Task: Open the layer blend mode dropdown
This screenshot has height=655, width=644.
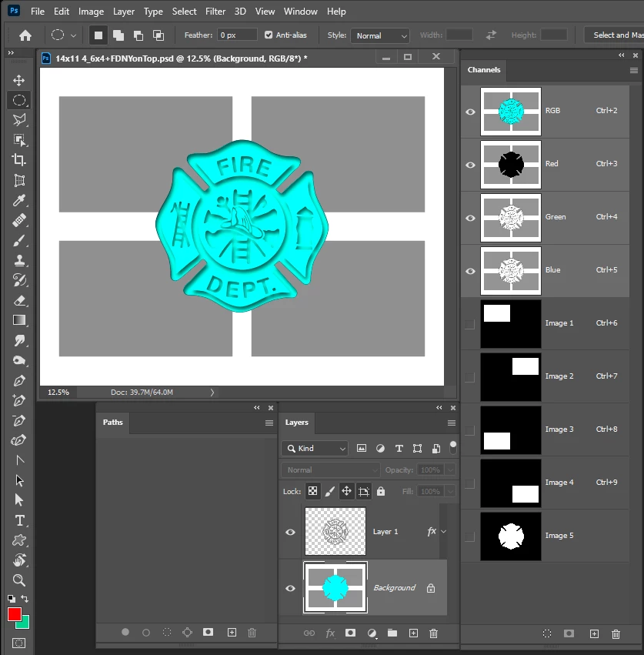Action: click(x=331, y=470)
